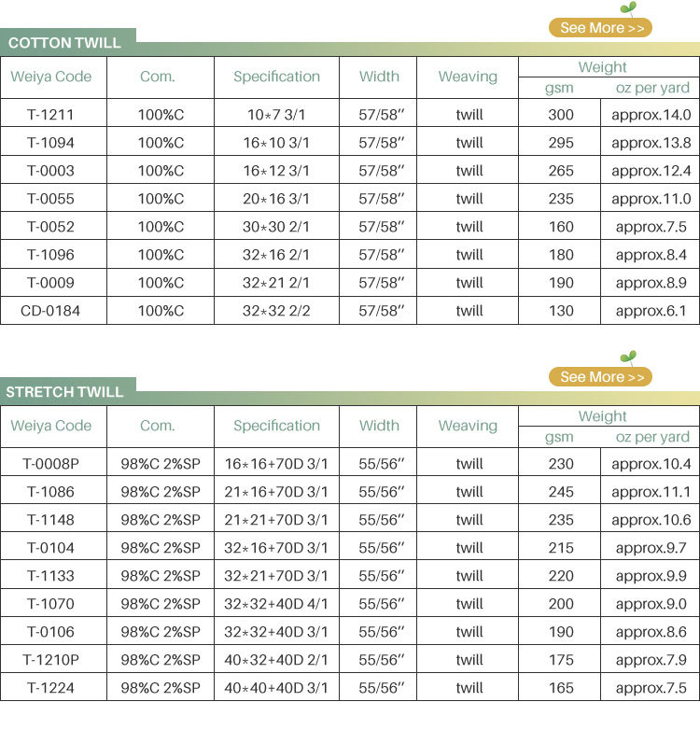Click the approx.14.0 weight cell

point(651,115)
